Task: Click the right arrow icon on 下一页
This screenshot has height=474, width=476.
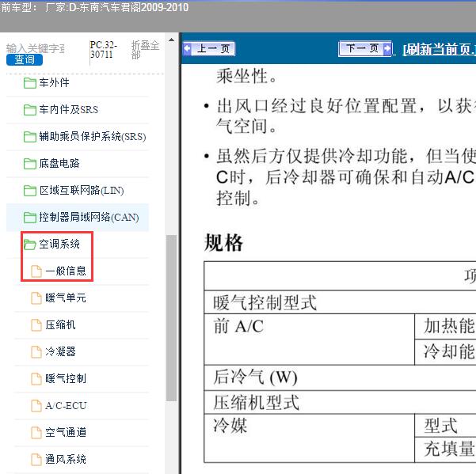Action: point(387,48)
